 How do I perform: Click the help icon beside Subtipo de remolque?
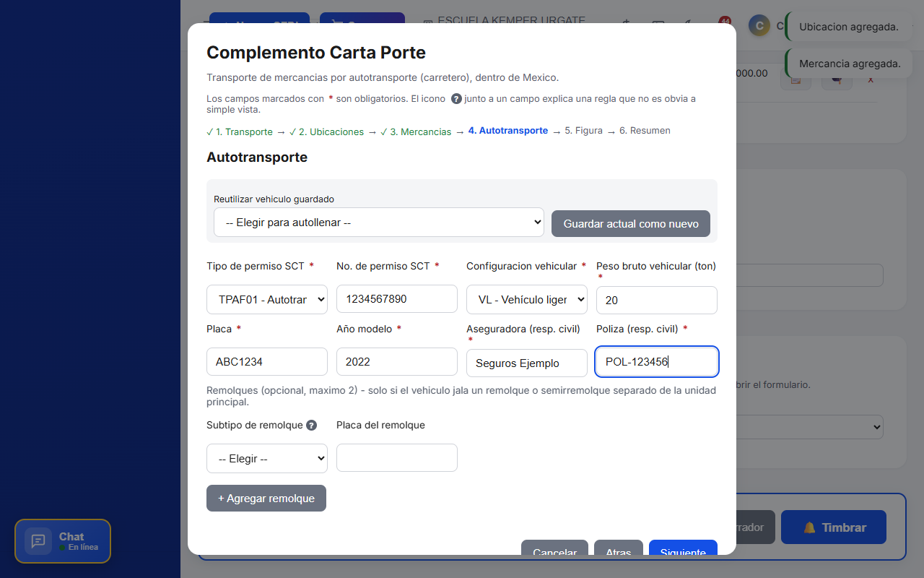311,426
